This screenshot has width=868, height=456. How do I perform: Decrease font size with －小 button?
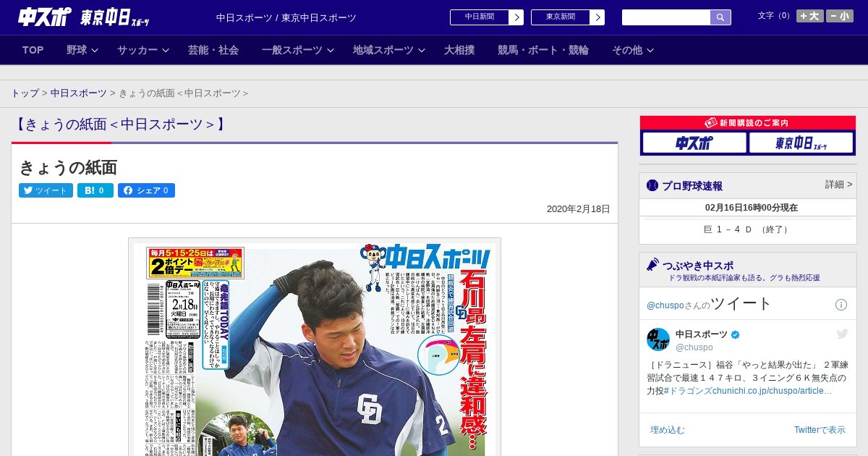840,16
